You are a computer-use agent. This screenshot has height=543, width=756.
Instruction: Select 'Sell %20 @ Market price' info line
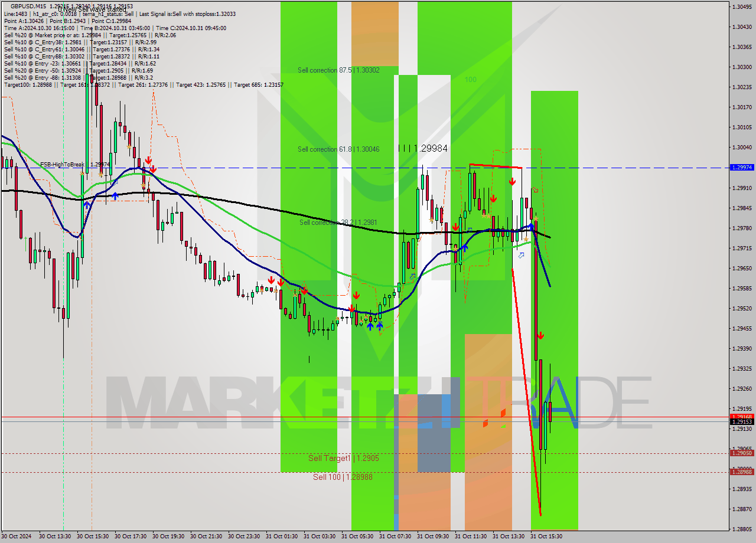pyautogui.click(x=90, y=35)
